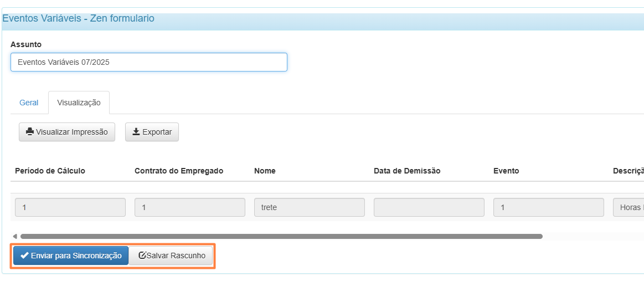Screen dimensions: 644x291
Task: Click the Contrato do Empregado field
Action: tap(190, 207)
